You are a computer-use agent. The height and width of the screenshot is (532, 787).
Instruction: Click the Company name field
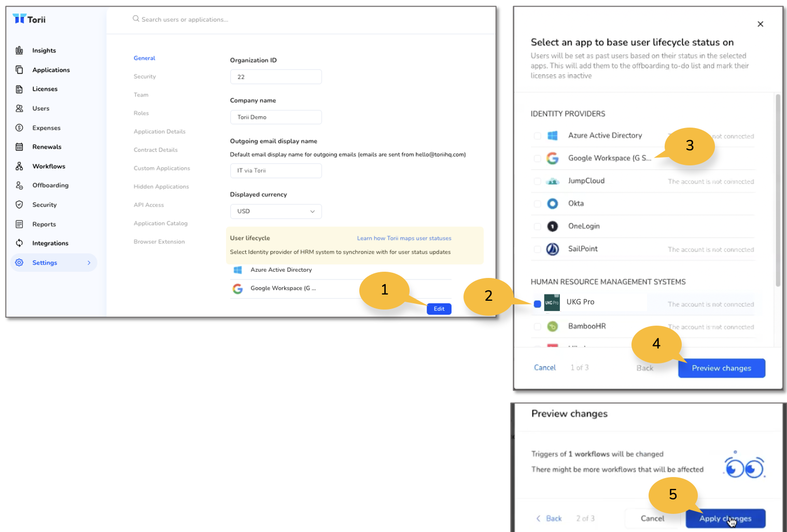[276, 117]
